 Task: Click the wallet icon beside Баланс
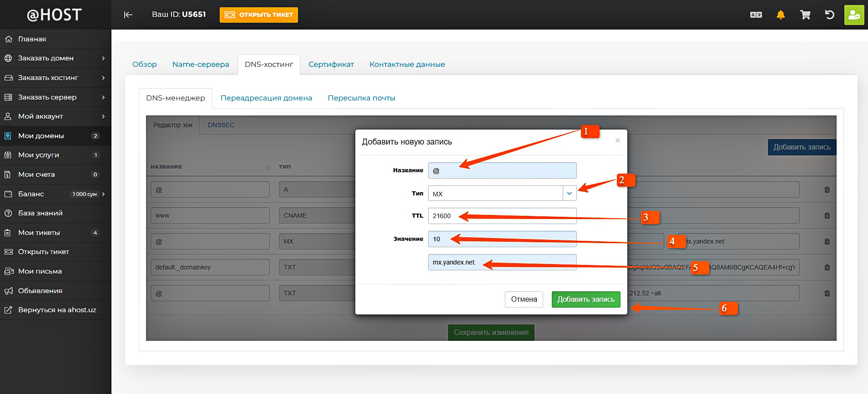click(8, 194)
